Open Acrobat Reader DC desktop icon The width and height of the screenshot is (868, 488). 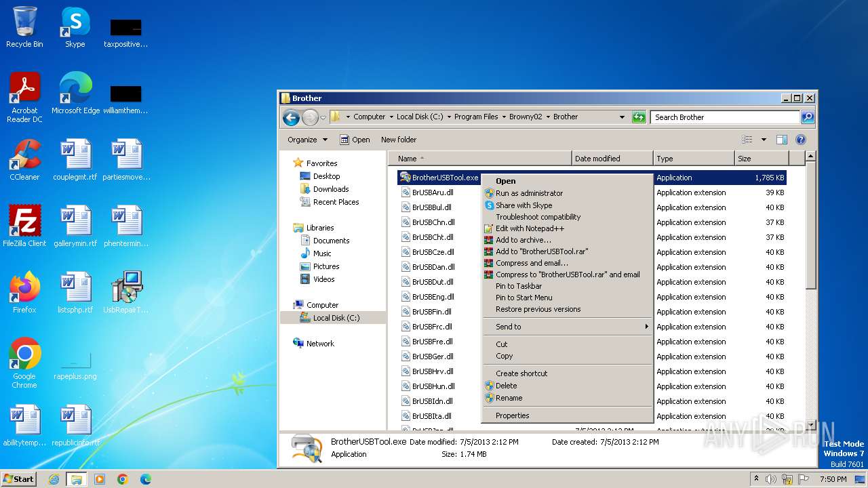click(24, 98)
